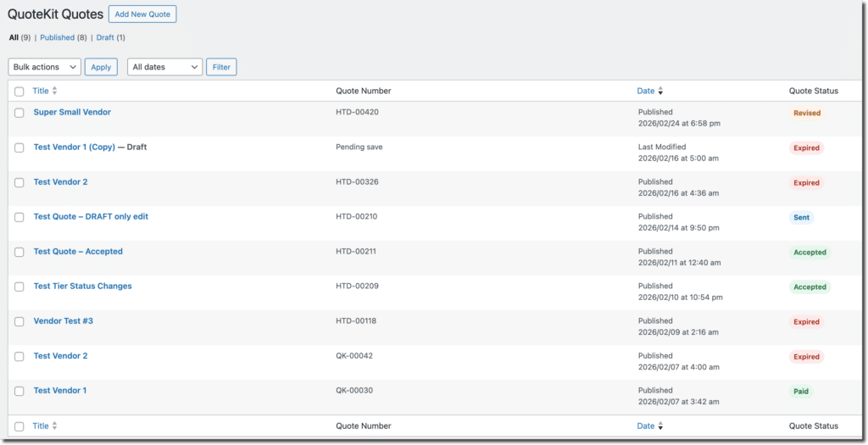
Task: Open the Bulk actions dropdown
Action: 44,67
